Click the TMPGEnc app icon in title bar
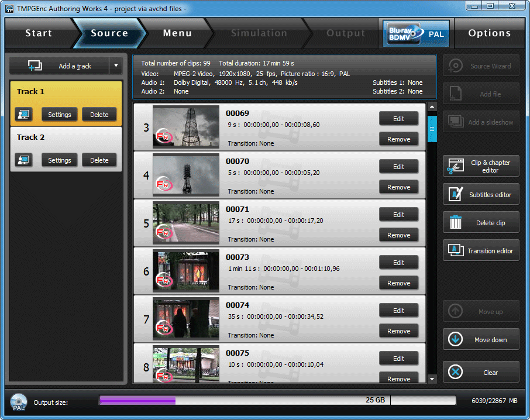 (9, 8)
